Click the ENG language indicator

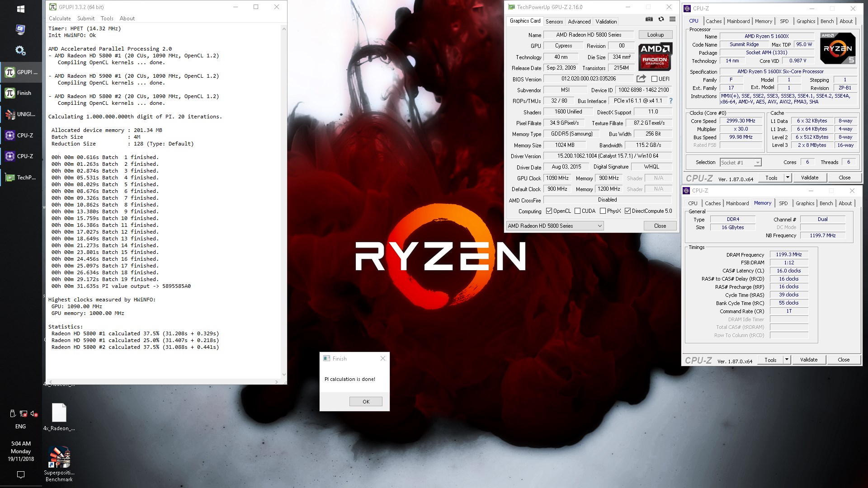[20, 427]
